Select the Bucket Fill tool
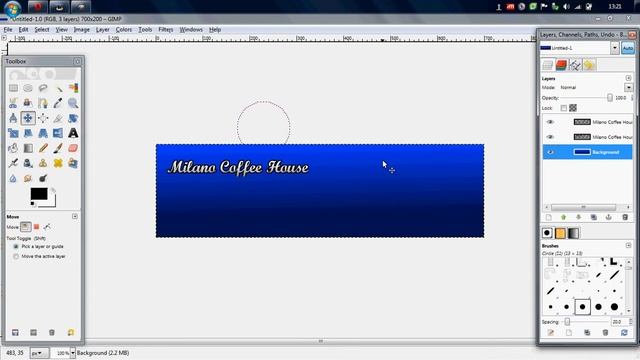640x360 pixels. (x=13, y=148)
